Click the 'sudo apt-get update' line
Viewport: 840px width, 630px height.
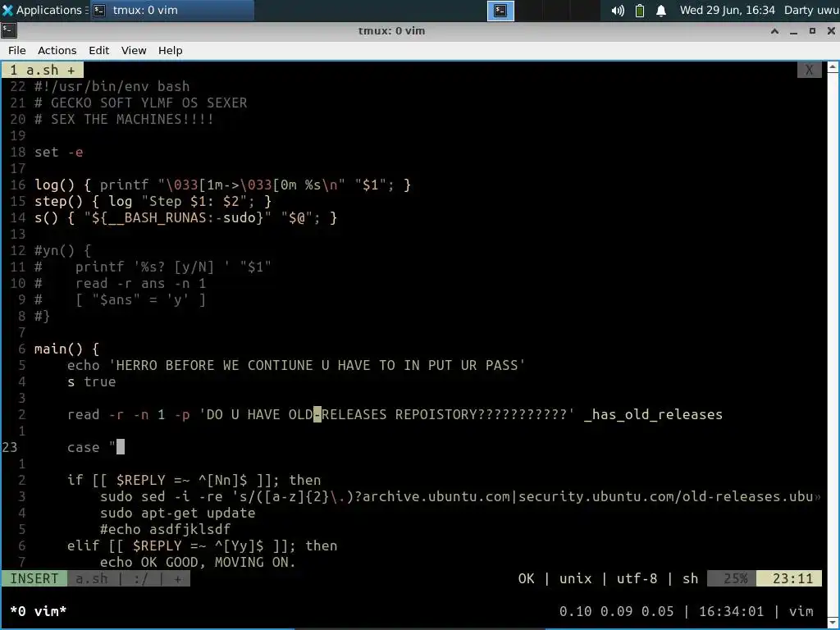point(178,513)
